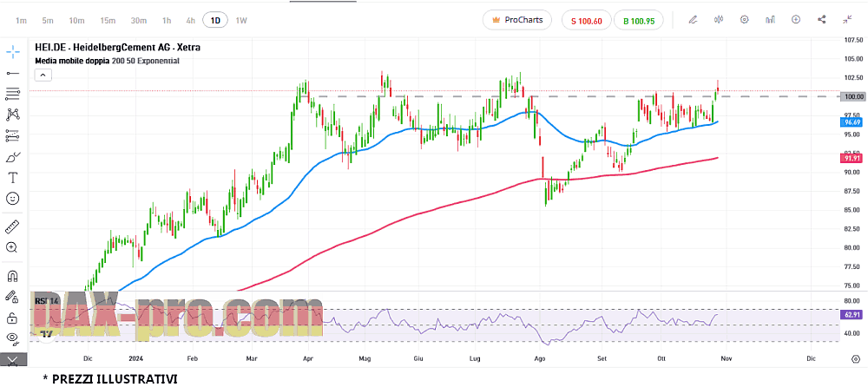Click the blue 96.69 moving average value
Screen dimensions: 868x387
pos(852,122)
